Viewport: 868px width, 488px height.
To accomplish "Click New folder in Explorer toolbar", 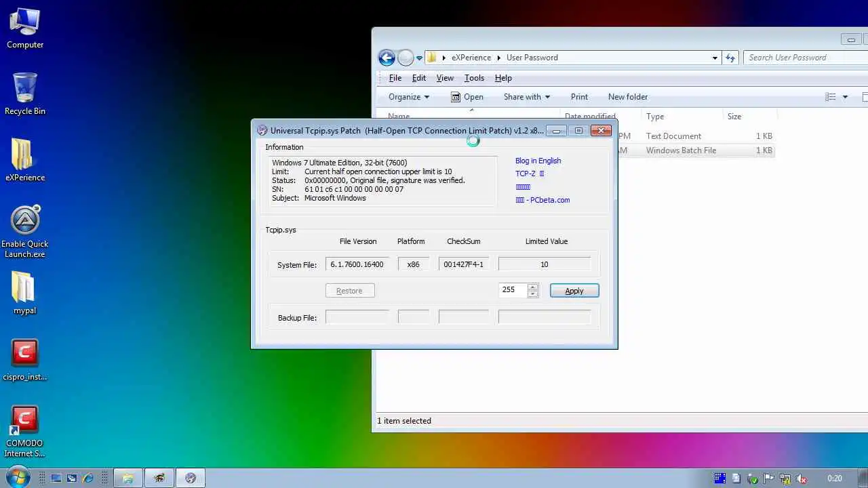I will 628,97.
